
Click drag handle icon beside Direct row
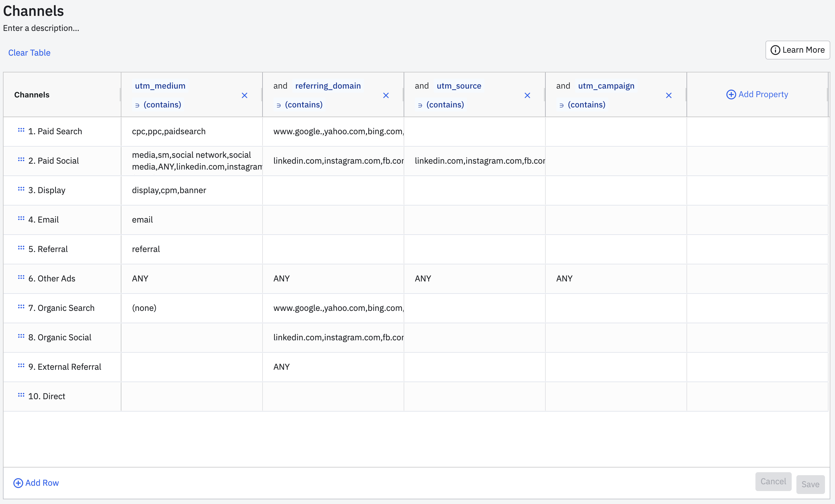21,395
